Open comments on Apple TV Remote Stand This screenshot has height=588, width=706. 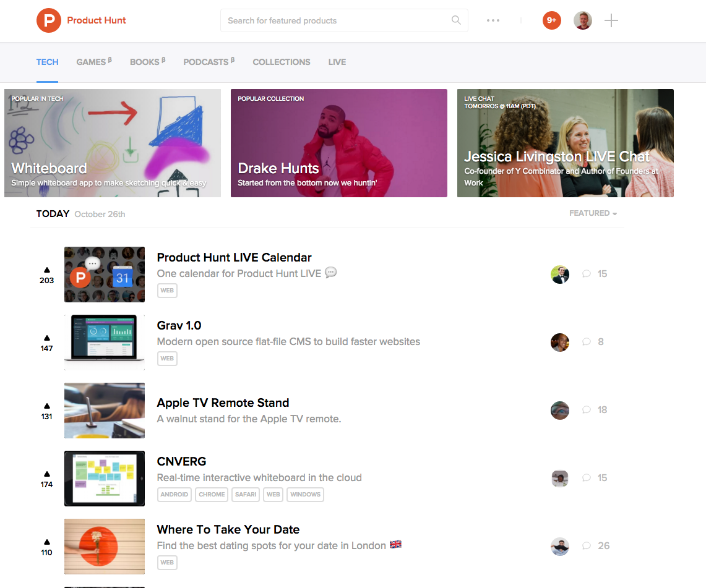point(595,410)
